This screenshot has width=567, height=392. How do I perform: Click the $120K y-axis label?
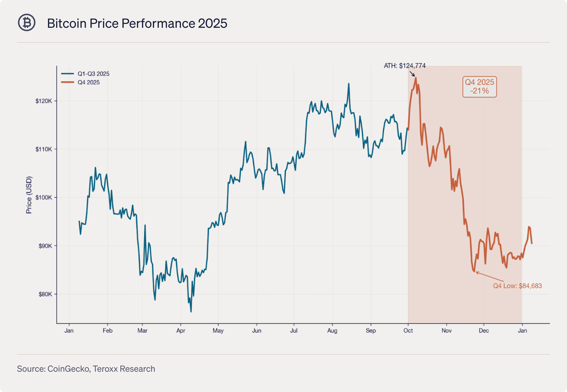44,101
